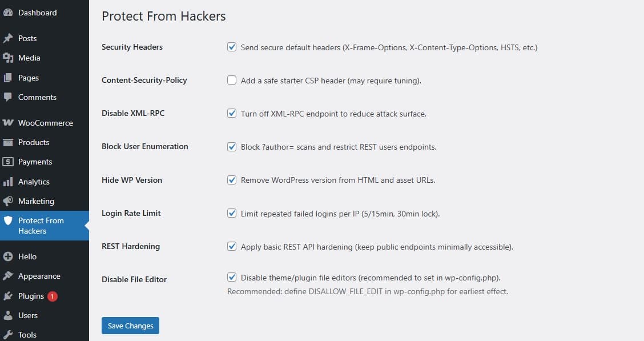
Task: Click the WooCommerce logo icon
Action: 8,123
